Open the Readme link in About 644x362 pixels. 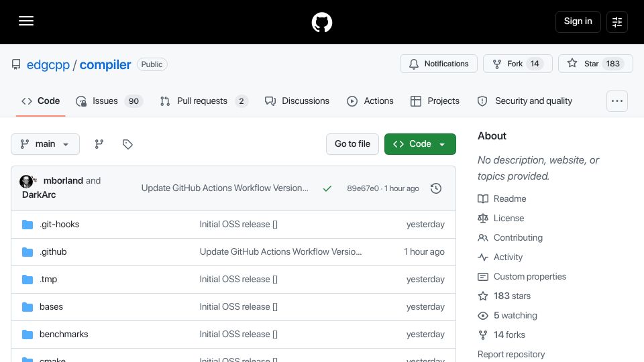pos(502,198)
